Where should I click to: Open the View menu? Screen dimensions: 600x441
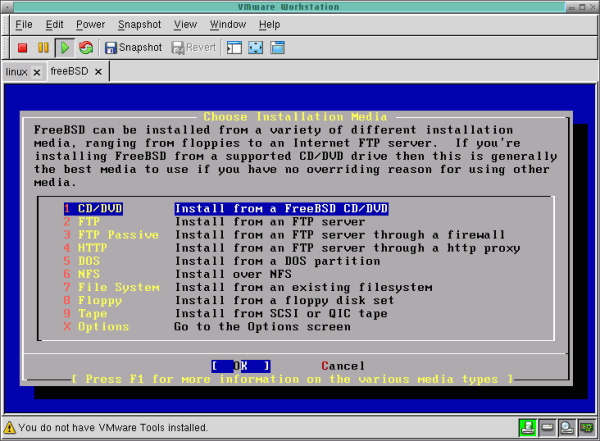(185, 24)
